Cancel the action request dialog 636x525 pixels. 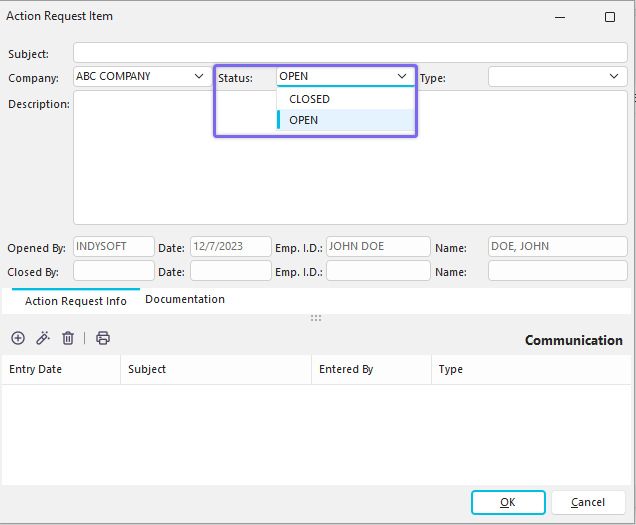[588, 502]
